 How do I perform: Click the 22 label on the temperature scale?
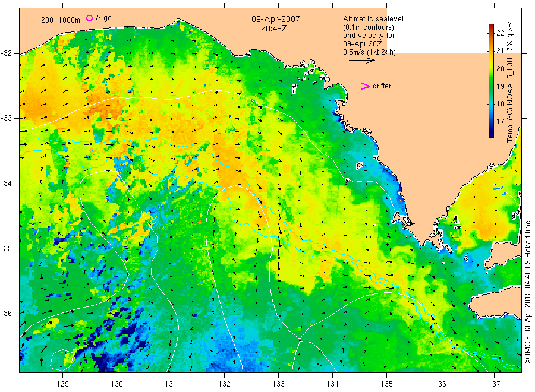tap(500, 33)
